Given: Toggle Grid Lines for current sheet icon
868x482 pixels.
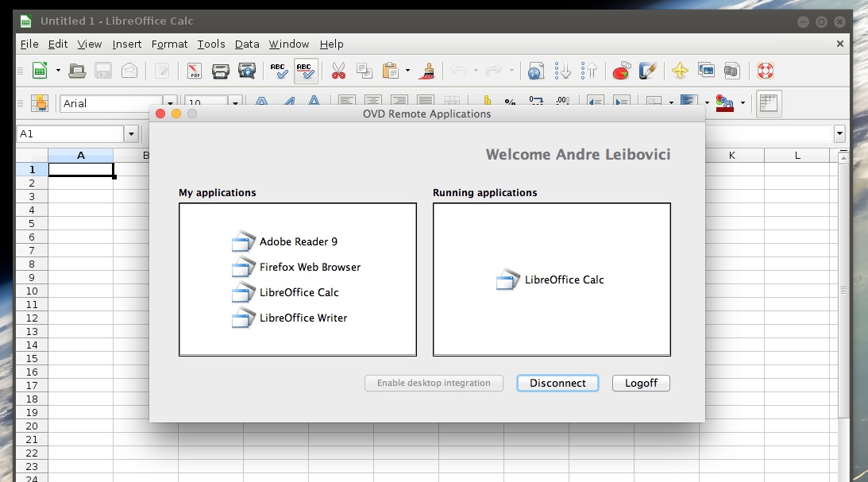Looking at the screenshot, I should tap(769, 103).
